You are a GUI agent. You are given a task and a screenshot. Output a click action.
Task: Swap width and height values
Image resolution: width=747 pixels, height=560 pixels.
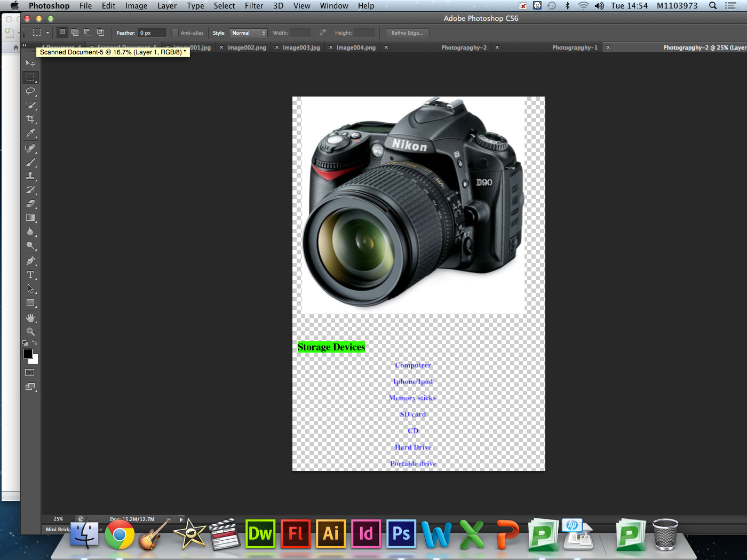pyautogui.click(x=322, y=33)
